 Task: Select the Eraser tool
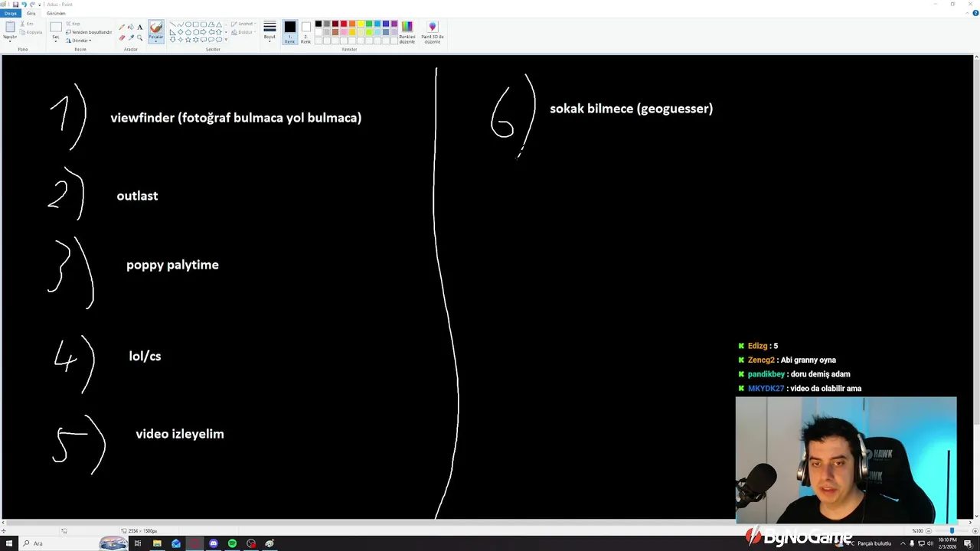tap(122, 37)
